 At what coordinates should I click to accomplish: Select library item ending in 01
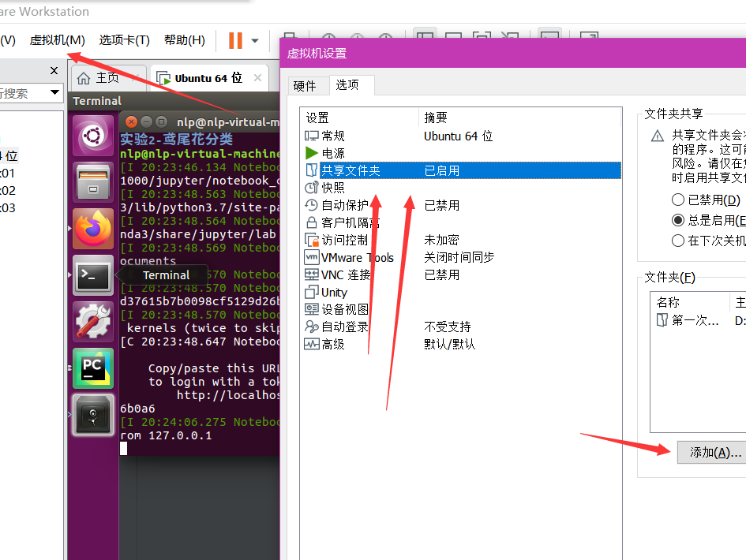click(x=8, y=173)
